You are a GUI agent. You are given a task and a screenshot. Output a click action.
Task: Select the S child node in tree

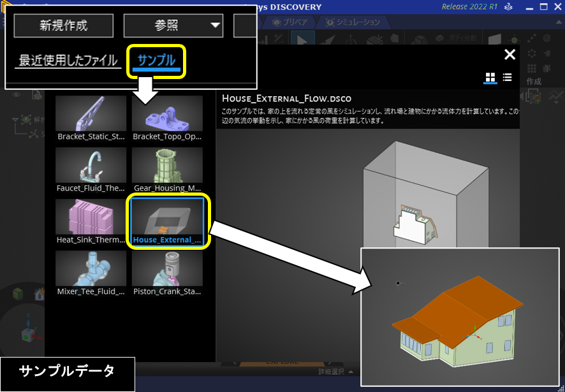coord(37,134)
